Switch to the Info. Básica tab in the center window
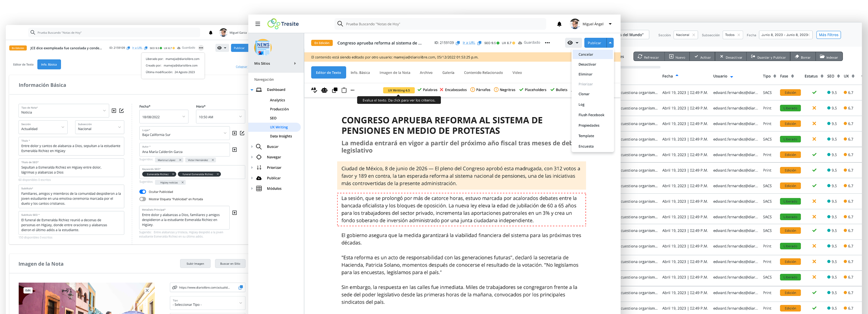This screenshot has height=314, width=868. pyautogui.click(x=360, y=72)
